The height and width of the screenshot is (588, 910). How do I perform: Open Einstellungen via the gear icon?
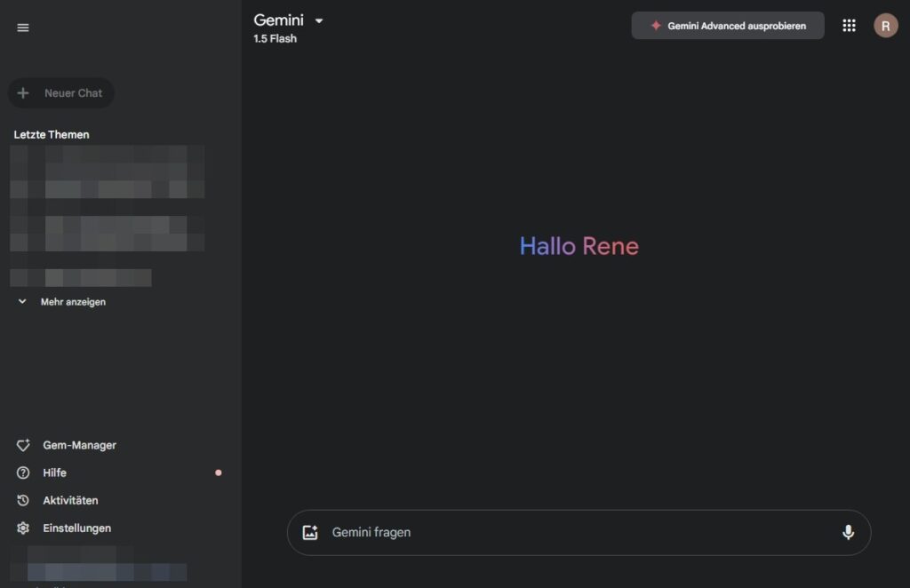tap(24, 528)
